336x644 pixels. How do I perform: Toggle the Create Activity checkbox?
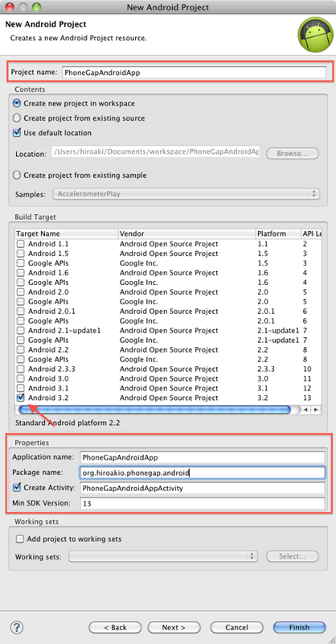17,488
